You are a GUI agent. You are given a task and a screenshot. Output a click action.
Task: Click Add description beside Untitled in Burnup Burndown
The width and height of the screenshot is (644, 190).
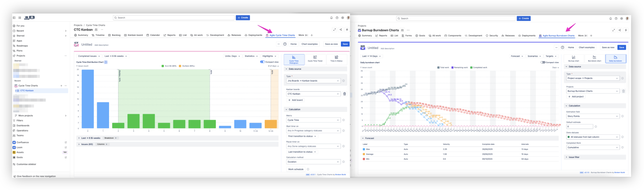coord(387,48)
